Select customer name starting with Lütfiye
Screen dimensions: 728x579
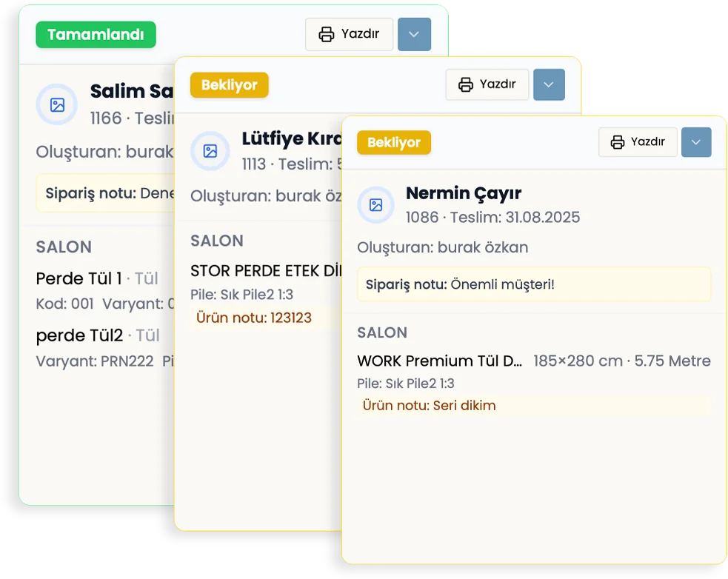(x=292, y=138)
